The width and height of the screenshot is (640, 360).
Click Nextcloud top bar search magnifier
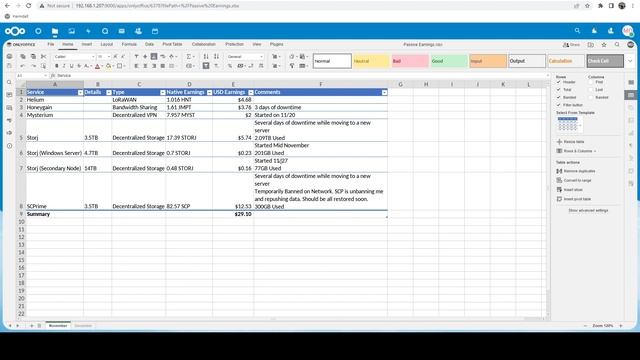click(x=577, y=31)
